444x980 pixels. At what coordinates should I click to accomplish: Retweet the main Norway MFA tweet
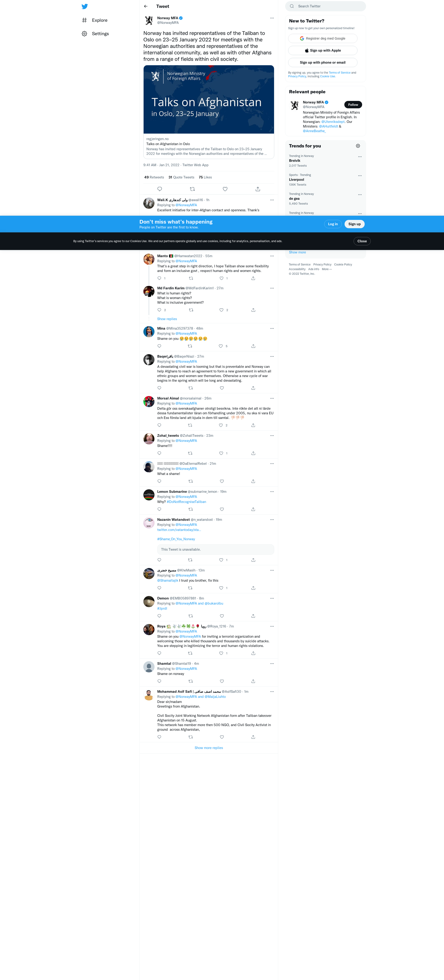point(192,189)
